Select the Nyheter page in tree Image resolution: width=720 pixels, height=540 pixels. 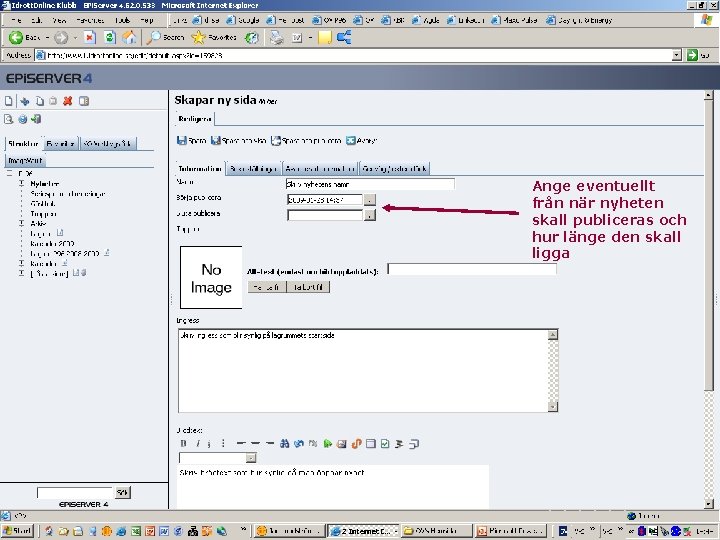click(x=45, y=184)
